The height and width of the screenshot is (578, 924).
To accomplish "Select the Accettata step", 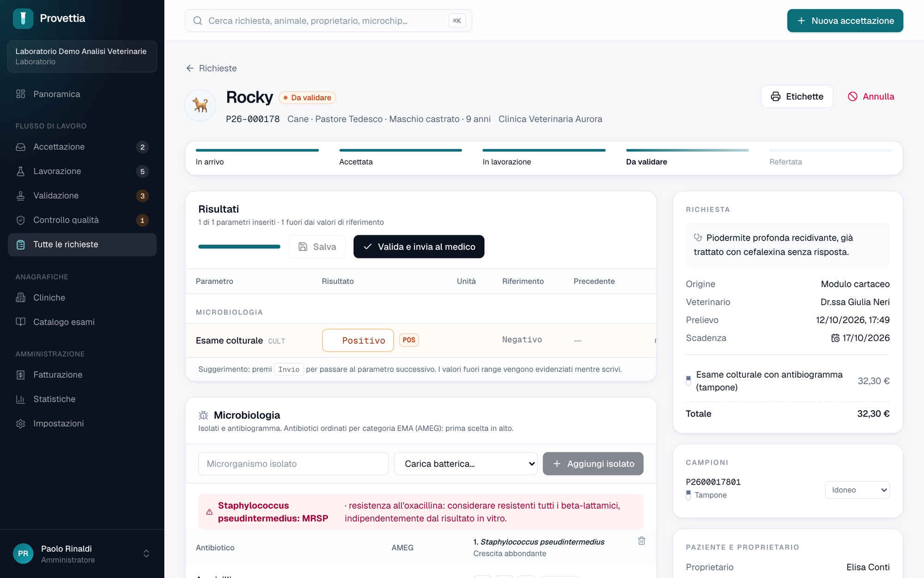I will [401, 158].
